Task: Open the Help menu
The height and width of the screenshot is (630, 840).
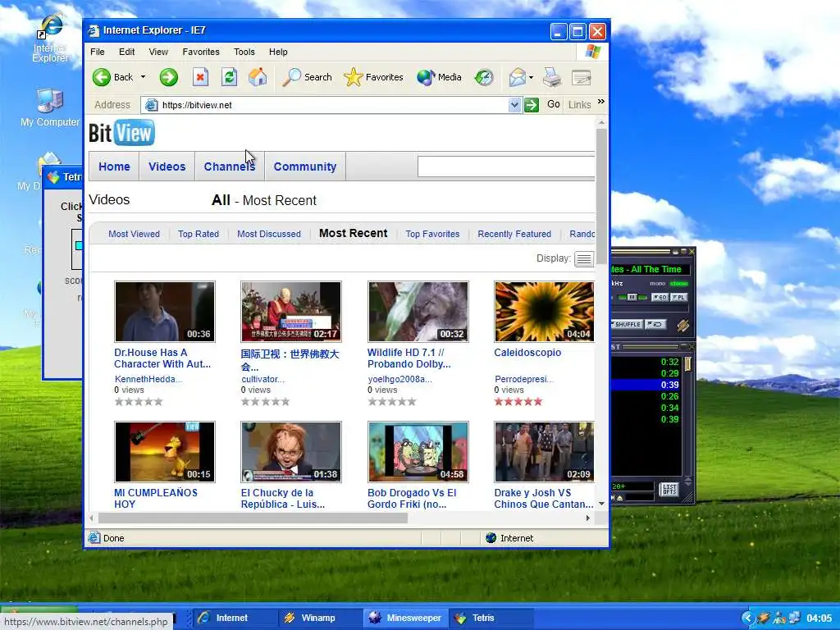Action: click(x=278, y=52)
